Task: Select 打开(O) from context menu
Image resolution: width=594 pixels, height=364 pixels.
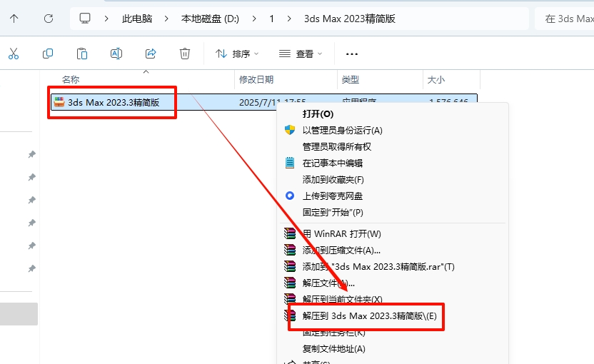Action: tap(318, 114)
